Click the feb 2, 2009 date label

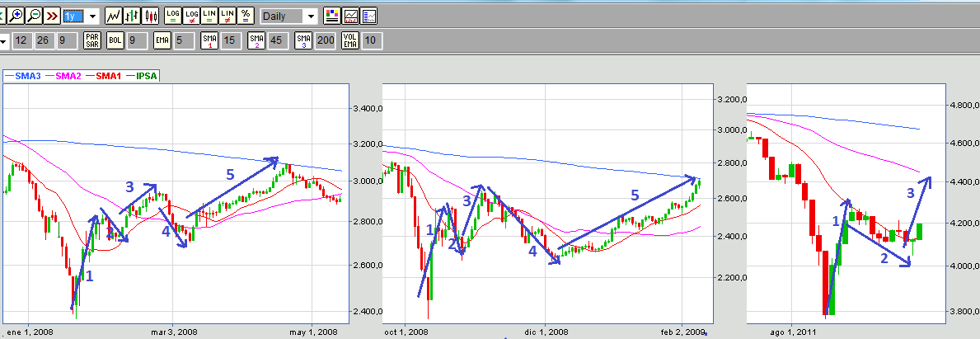point(682,332)
